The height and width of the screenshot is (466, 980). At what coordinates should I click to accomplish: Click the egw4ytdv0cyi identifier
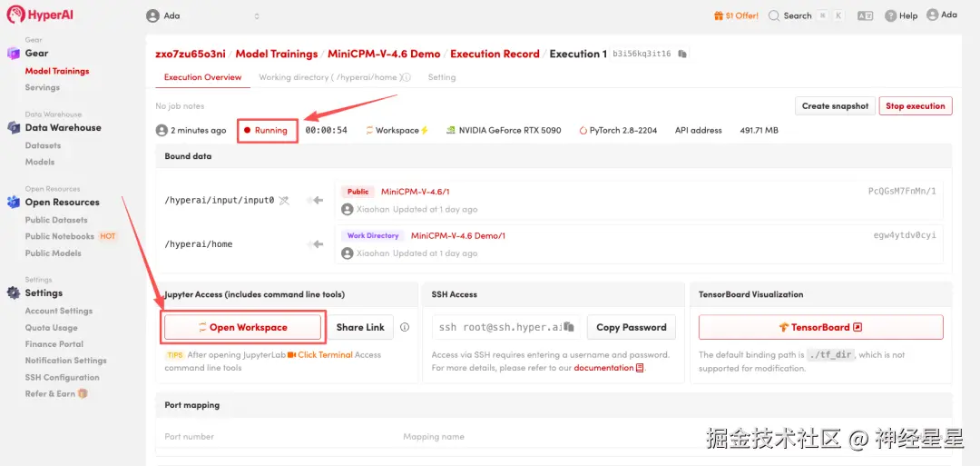[905, 236]
